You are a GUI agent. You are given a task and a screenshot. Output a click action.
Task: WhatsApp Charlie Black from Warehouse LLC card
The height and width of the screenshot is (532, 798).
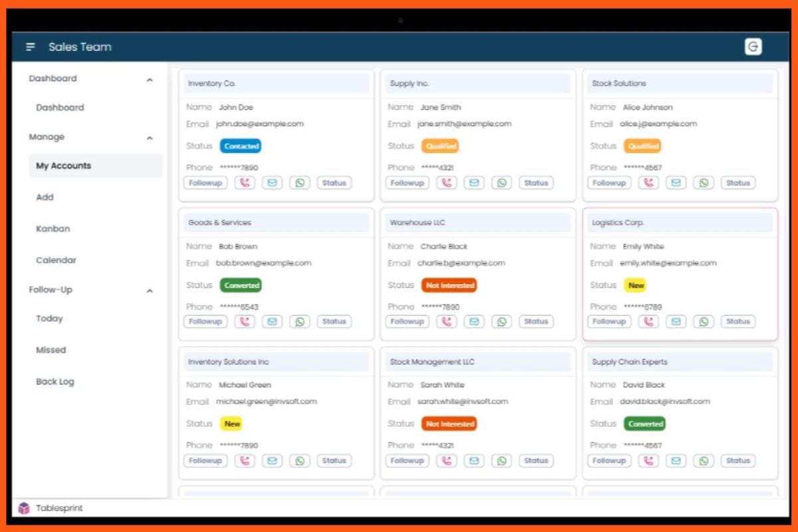502,322
